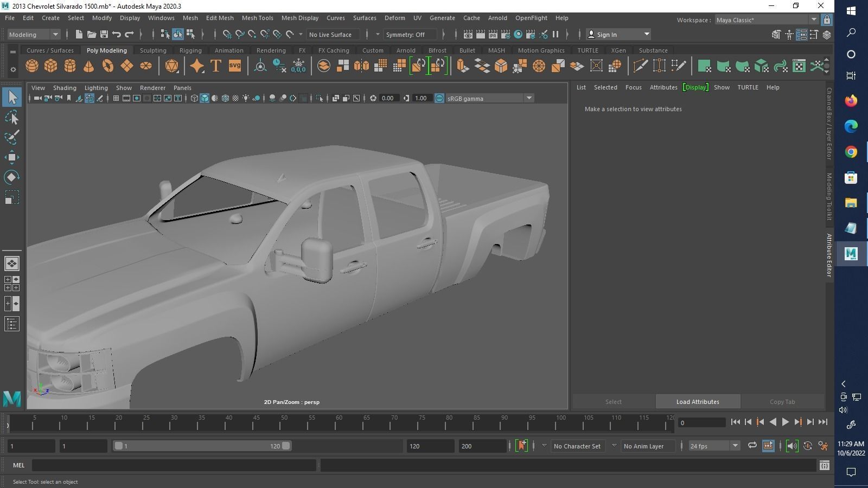
Task: Toggle Snap to grids icon
Action: coord(227,34)
